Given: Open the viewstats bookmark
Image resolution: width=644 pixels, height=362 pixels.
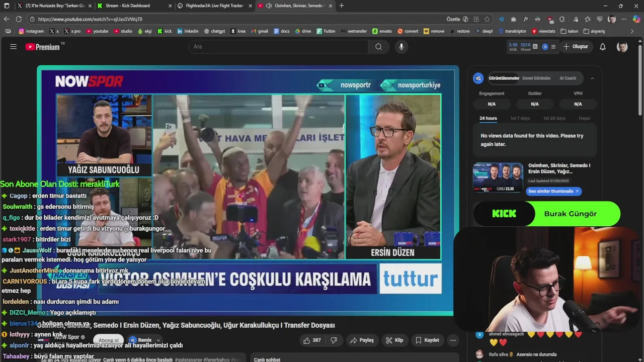Looking at the screenshot, I should 543,31.
